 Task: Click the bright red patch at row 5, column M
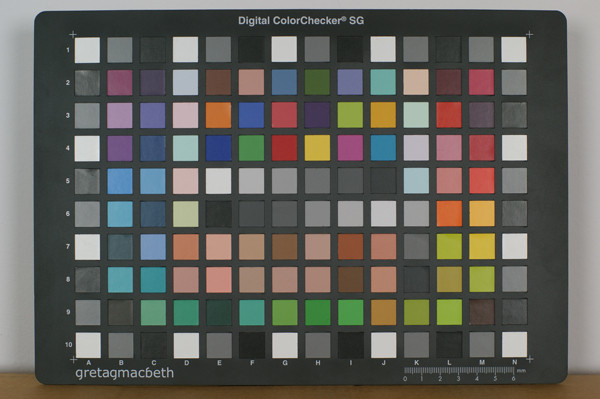tap(482, 181)
